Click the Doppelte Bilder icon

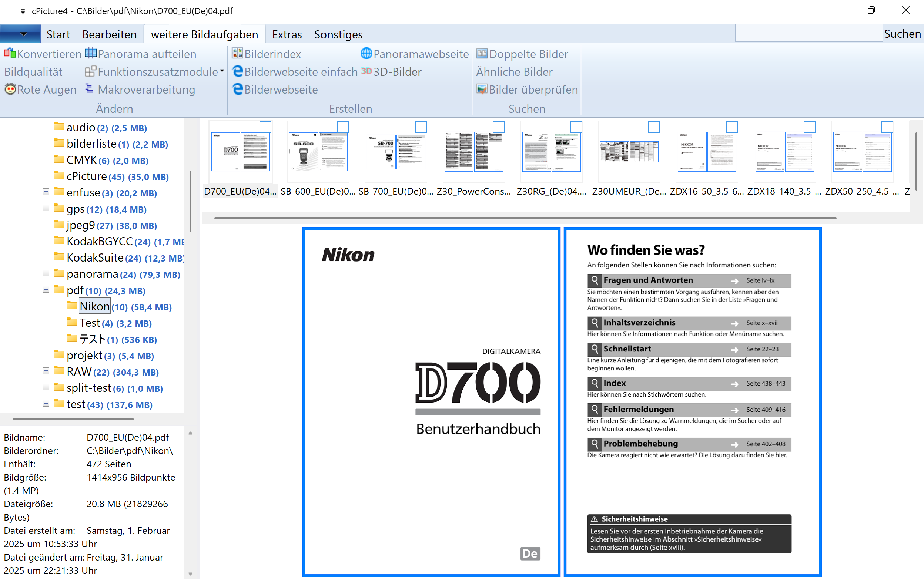click(482, 54)
